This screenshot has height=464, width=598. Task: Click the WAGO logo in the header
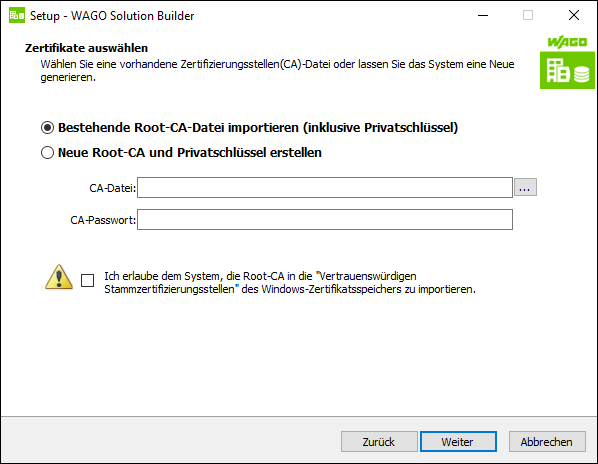point(567,42)
